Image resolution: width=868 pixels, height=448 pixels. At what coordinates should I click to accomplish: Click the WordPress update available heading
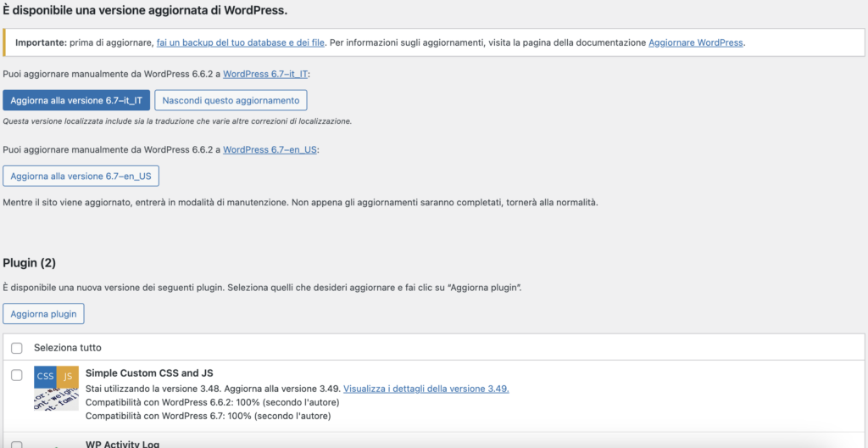(x=145, y=10)
